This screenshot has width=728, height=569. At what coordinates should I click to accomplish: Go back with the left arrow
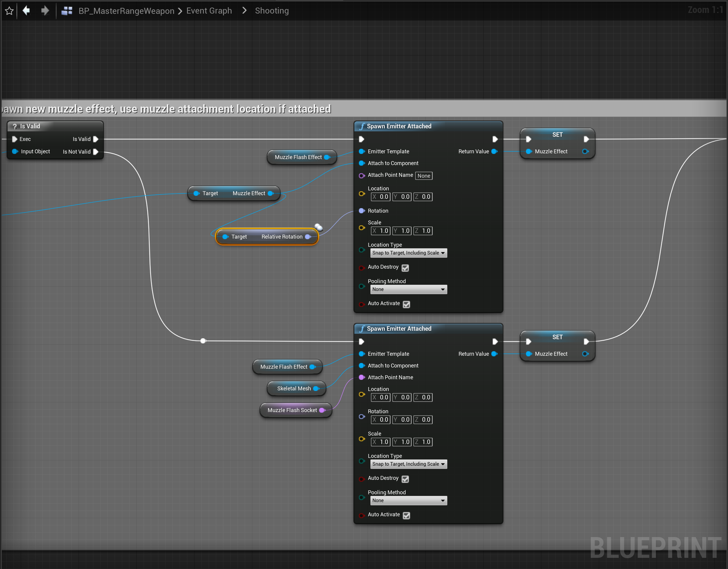(x=26, y=11)
